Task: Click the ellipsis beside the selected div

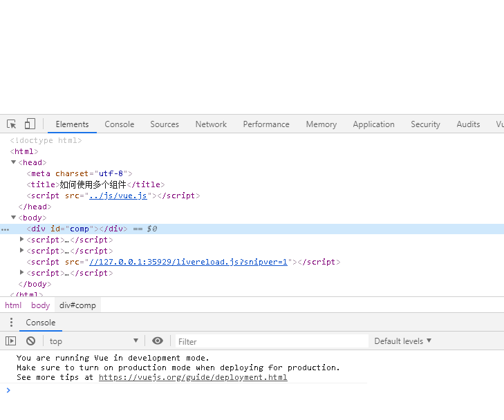Action: 6,229
